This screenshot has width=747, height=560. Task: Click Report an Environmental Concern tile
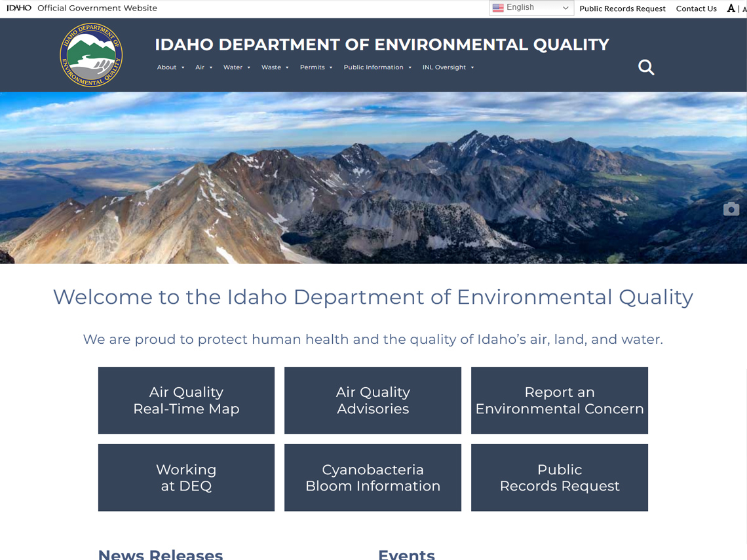(559, 400)
